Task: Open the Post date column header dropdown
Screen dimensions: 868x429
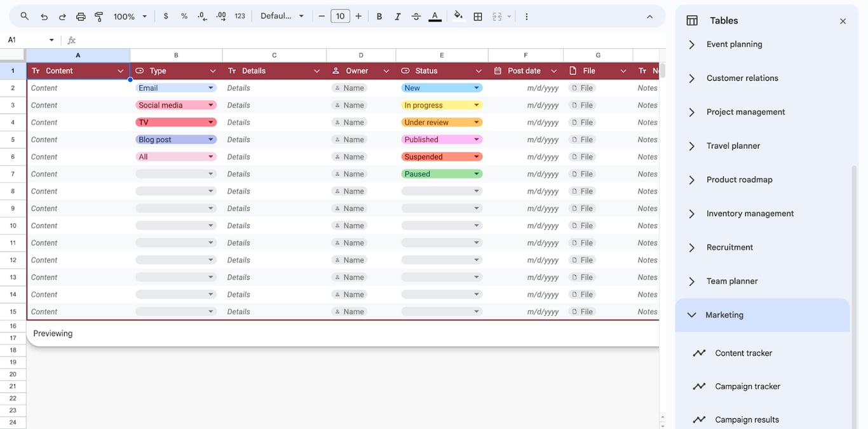Action: tap(554, 71)
